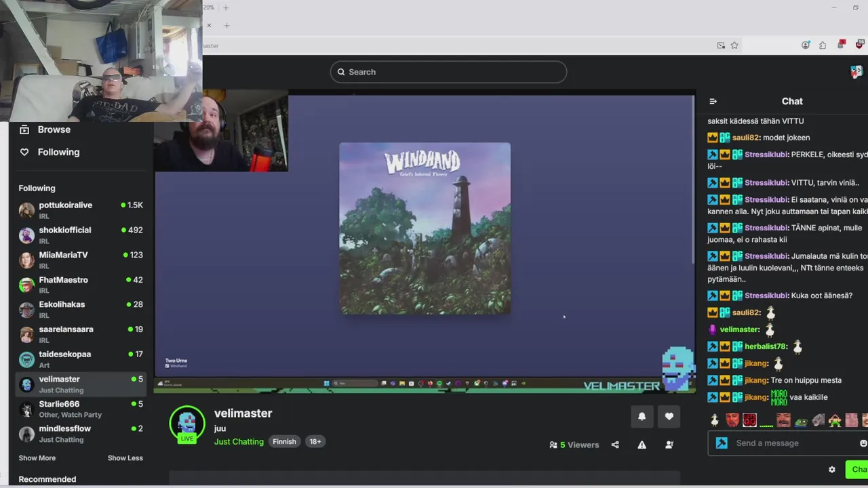Insert the muscle man emote
868x488 pixels.
click(x=835, y=420)
